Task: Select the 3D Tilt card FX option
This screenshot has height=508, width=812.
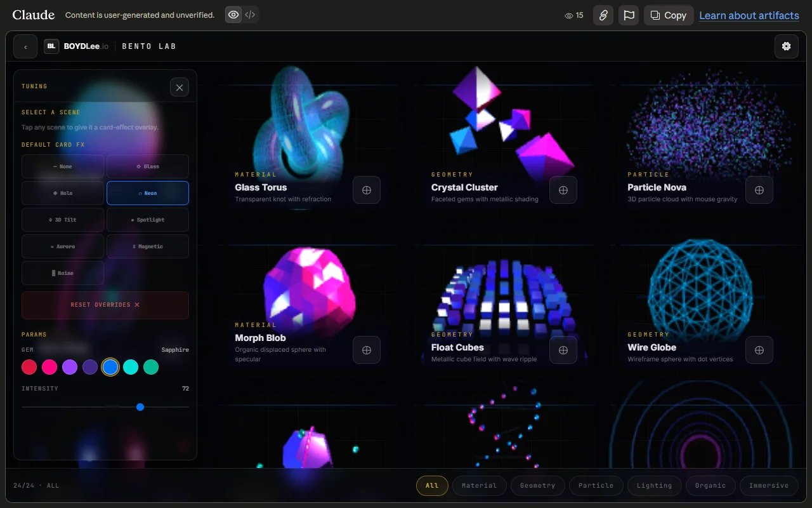Action: [x=63, y=220]
